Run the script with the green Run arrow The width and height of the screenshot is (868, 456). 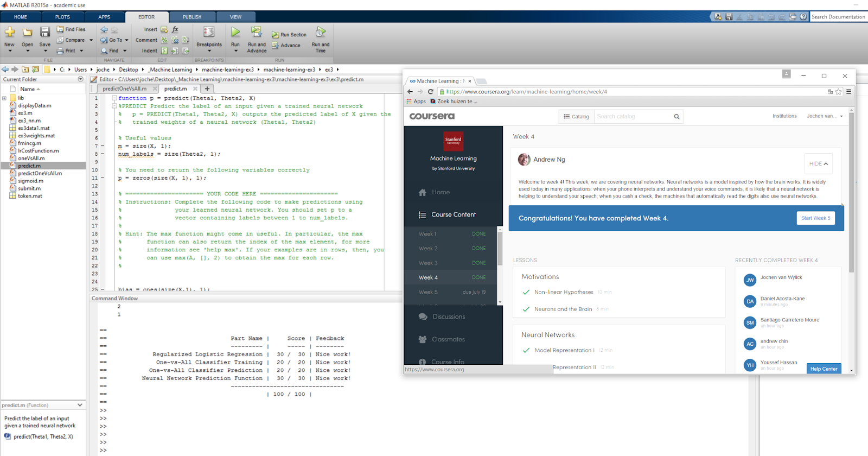235,33
